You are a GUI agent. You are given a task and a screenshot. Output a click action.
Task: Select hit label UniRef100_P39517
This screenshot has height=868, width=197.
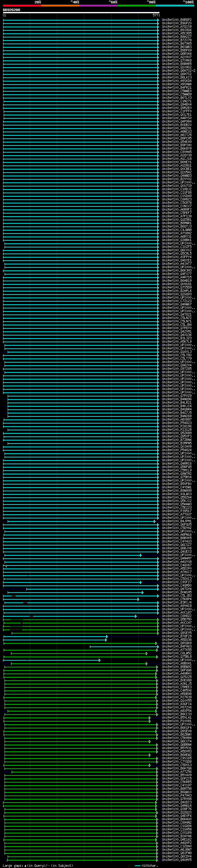pos(176,511)
